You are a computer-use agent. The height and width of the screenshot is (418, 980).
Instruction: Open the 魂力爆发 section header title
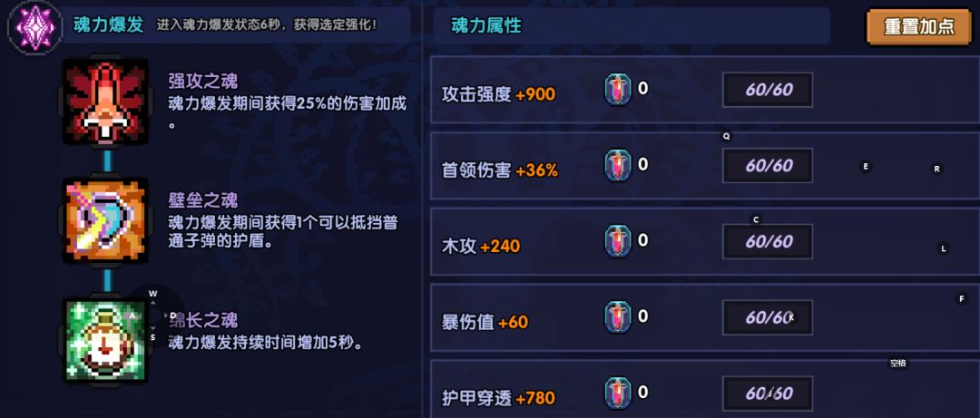(109, 24)
